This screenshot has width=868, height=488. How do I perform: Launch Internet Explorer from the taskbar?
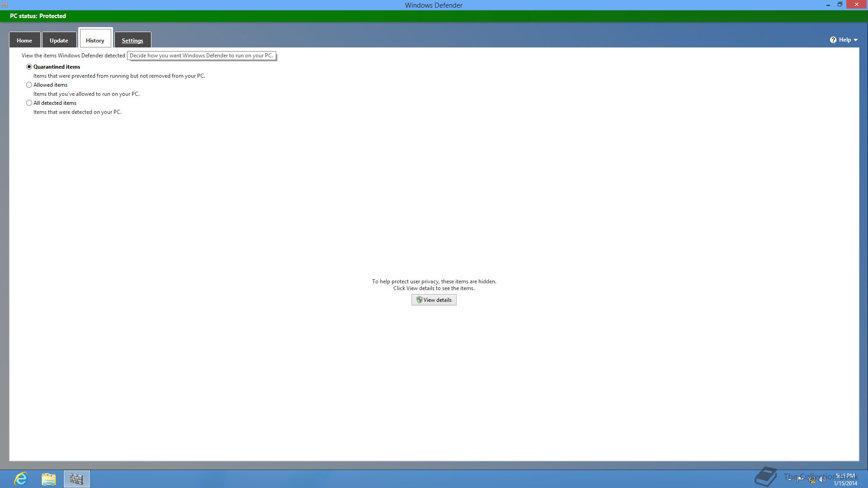(21, 479)
